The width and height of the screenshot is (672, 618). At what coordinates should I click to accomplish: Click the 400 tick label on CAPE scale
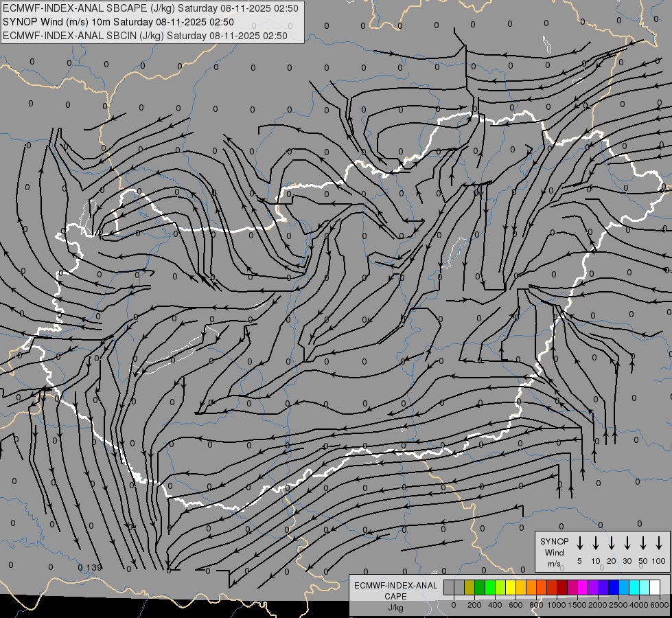(x=495, y=605)
